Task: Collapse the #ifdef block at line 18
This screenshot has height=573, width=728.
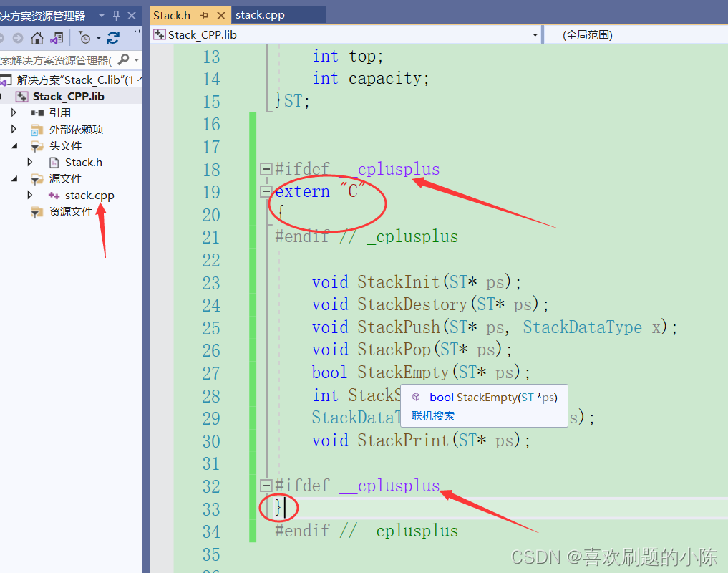Action: tap(266, 168)
